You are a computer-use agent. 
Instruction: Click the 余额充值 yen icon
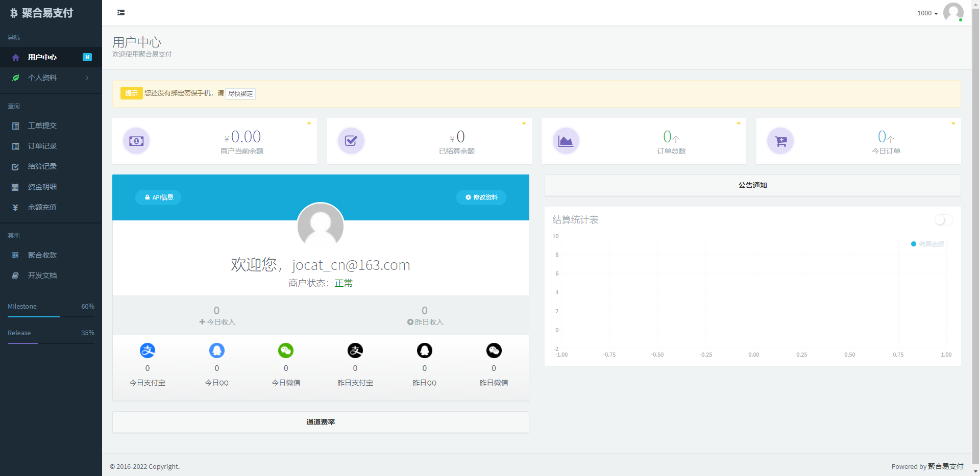[15, 208]
